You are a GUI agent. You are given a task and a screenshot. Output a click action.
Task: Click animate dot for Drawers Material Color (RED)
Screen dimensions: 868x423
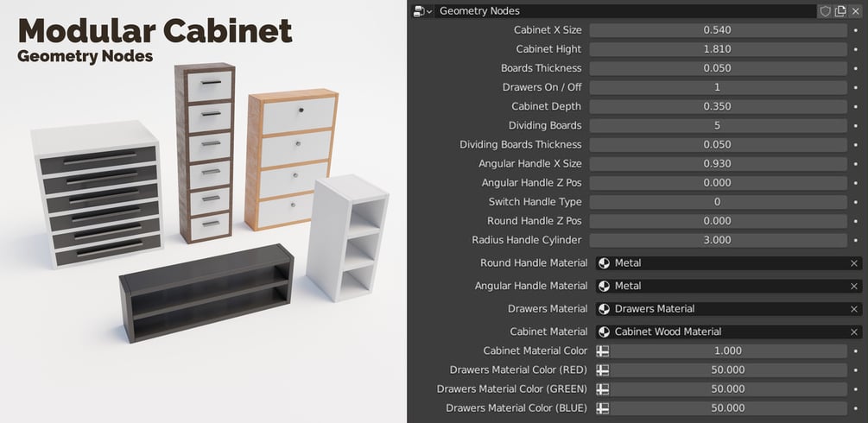[x=856, y=369]
